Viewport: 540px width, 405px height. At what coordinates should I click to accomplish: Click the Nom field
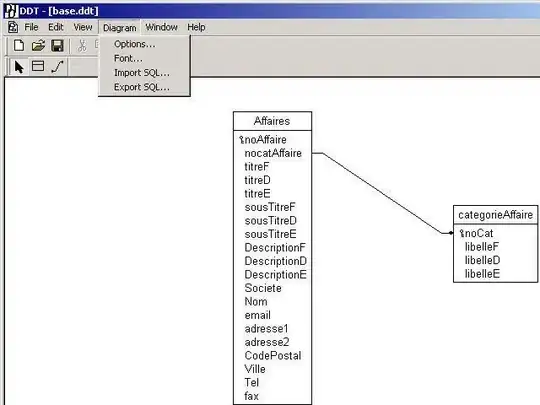[256, 301]
